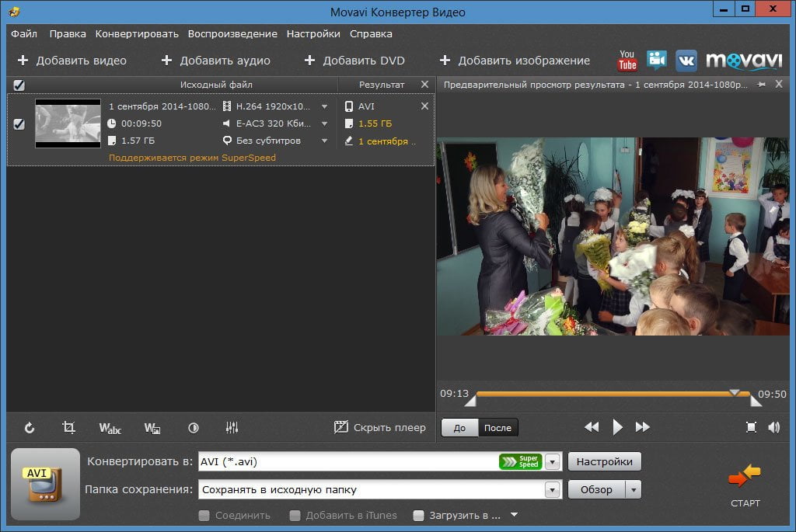Open the Папка сохранения folder dropdown
This screenshot has width=796, height=532.
pyautogui.click(x=553, y=489)
